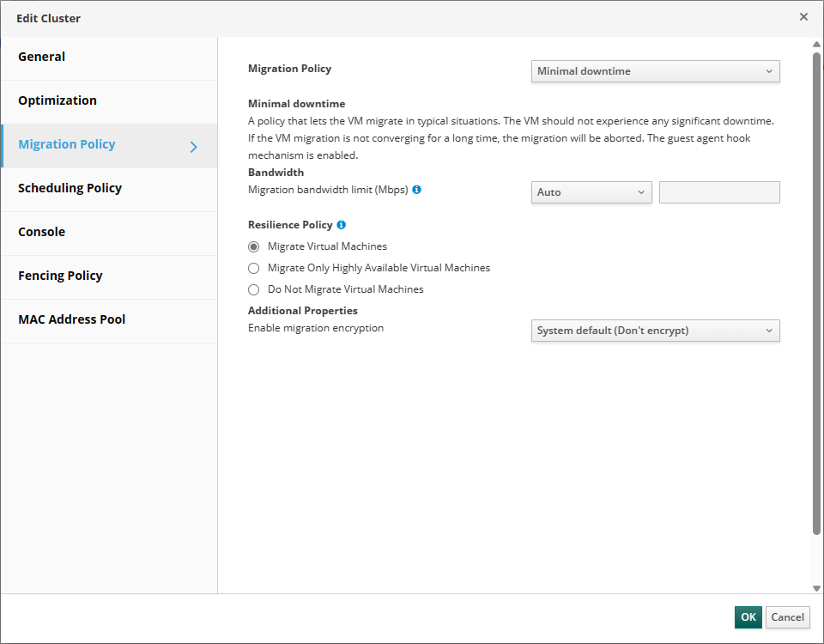Click the Cancel button
This screenshot has height=644, width=824.
click(787, 617)
